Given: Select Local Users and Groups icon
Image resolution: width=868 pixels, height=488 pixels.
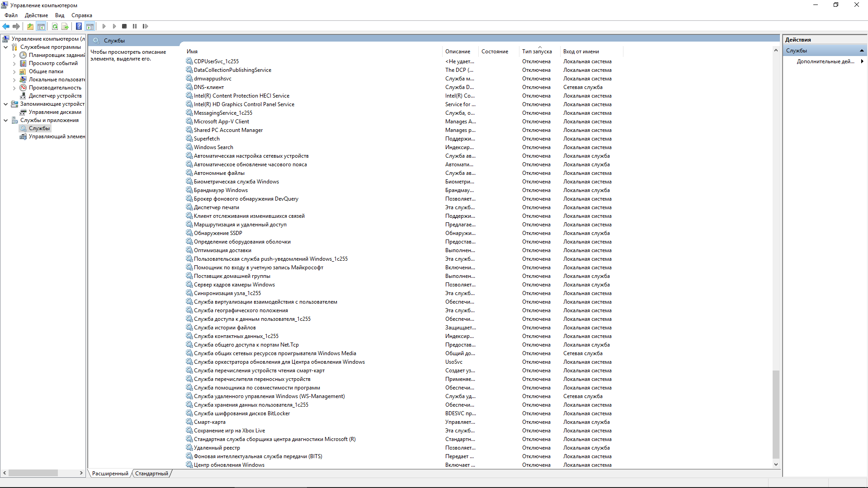Looking at the screenshot, I should click(x=23, y=80).
